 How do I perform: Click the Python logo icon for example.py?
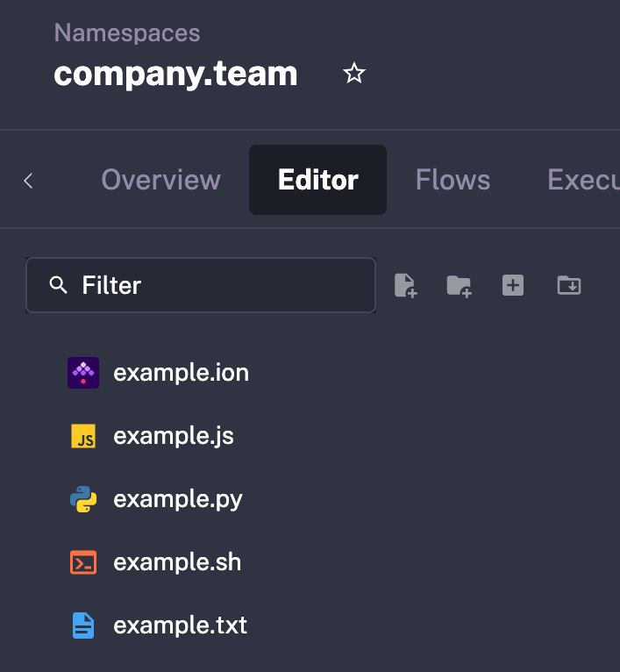[x=83, y=499]
